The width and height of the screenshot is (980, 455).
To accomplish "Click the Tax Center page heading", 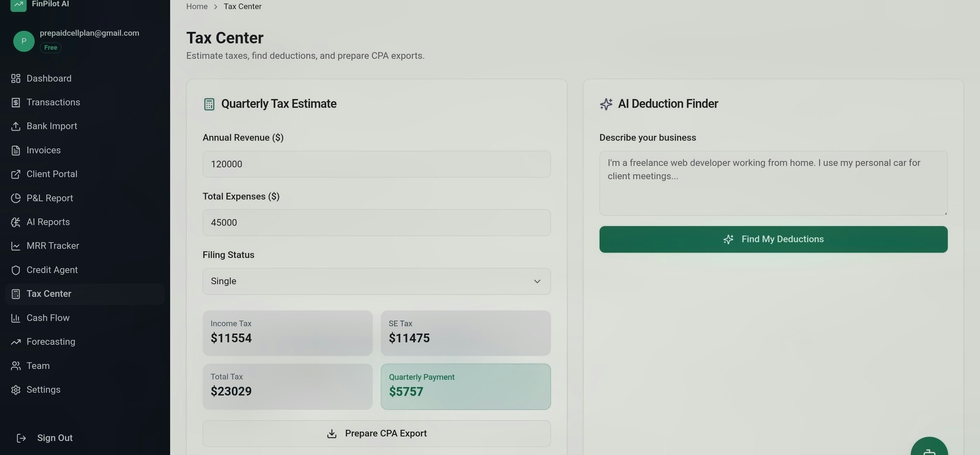I will pyautogui.click(x=224, y=38).
